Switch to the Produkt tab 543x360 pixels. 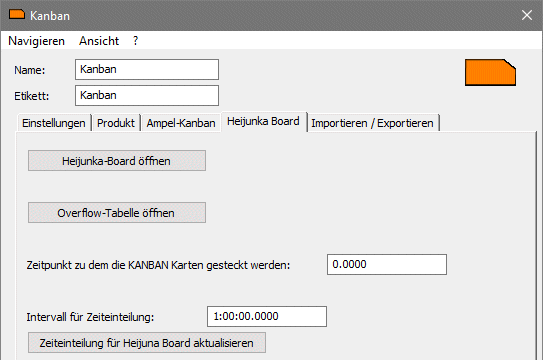tap(116, 123)
